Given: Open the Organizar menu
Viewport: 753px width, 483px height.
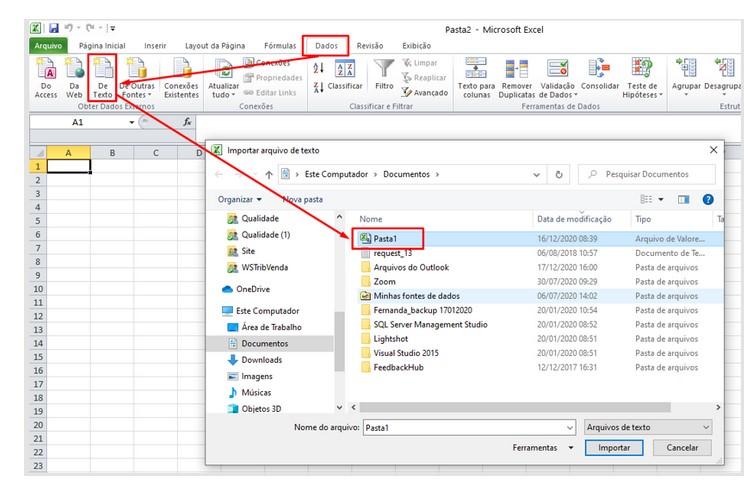Looking at the screenshot, I should [239, 199].
